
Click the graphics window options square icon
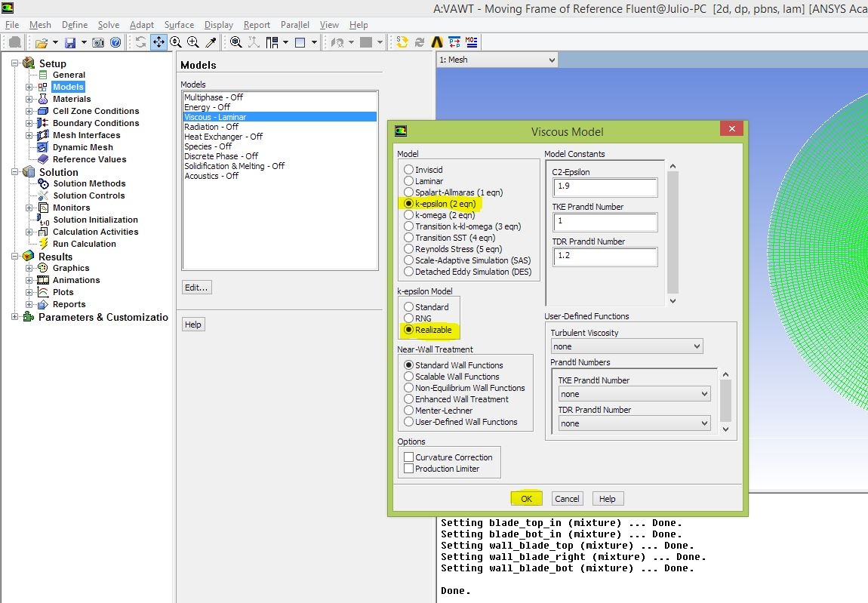click(x=300, y=42)
